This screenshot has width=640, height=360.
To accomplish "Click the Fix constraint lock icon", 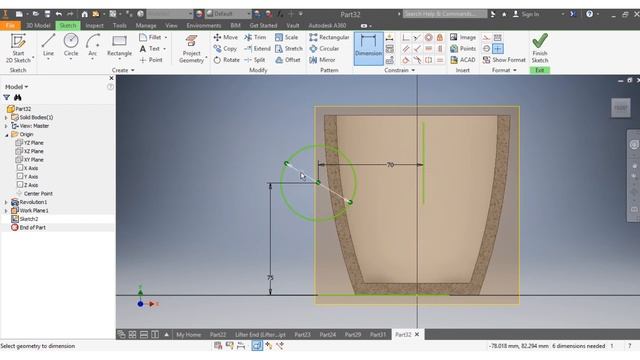I will point(440,38).
